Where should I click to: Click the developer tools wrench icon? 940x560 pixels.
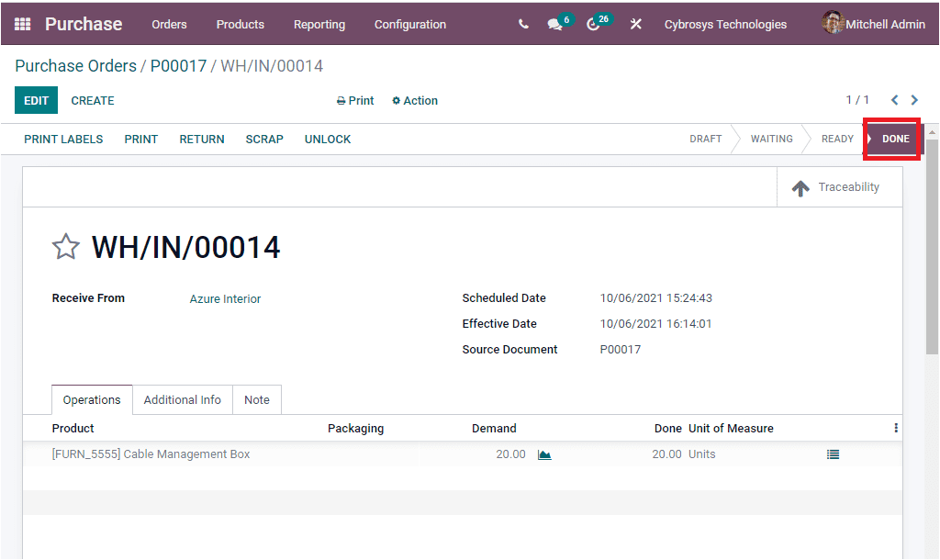(x=635, y=24)
